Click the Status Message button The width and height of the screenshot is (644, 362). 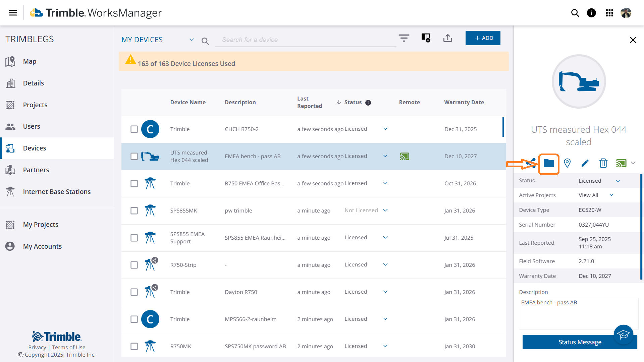(580, 342)
